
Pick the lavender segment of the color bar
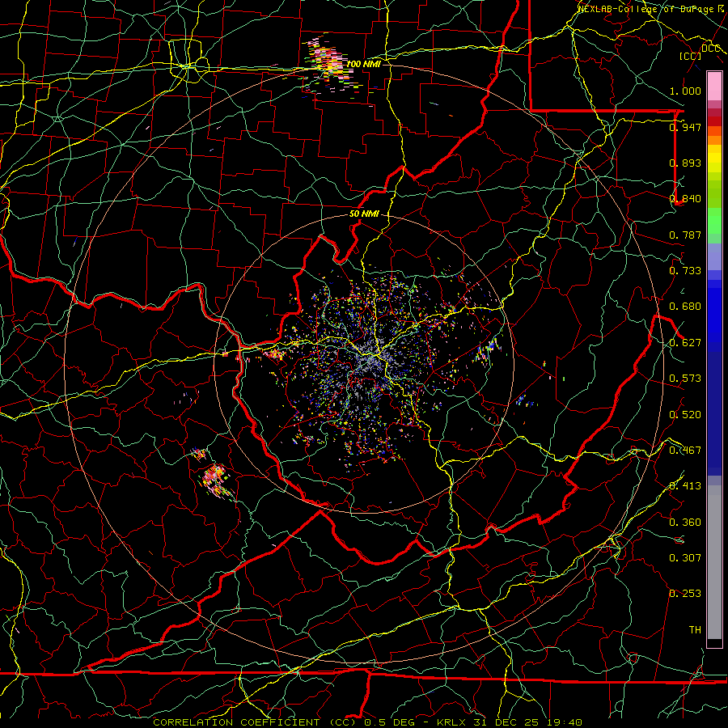pos(714,257)
